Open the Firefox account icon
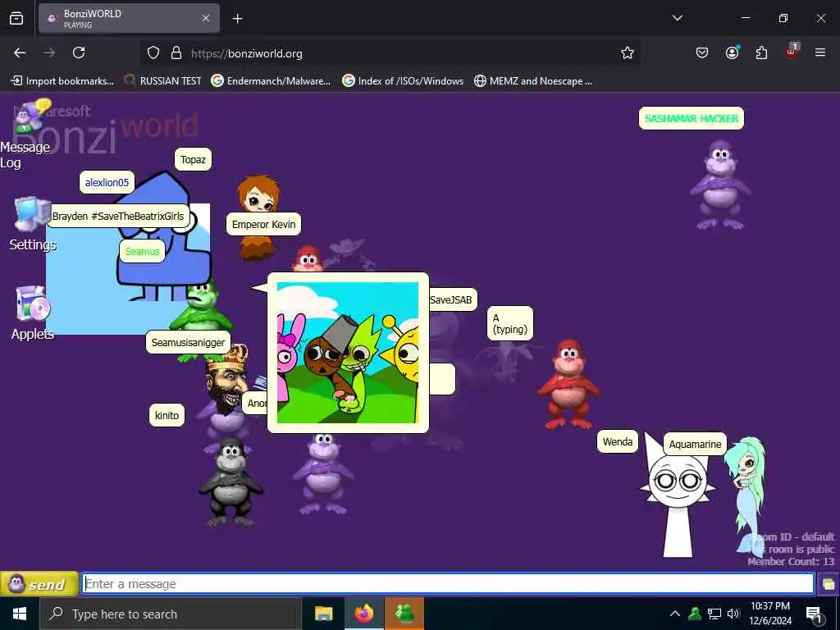 coord(732,52)
